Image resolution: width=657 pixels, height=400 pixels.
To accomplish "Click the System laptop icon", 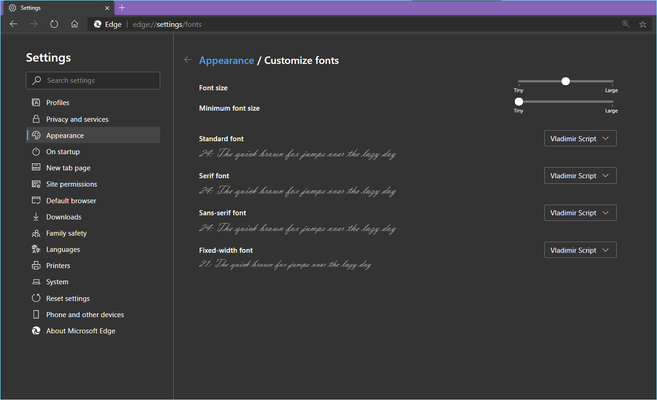I will click(36, 282).
